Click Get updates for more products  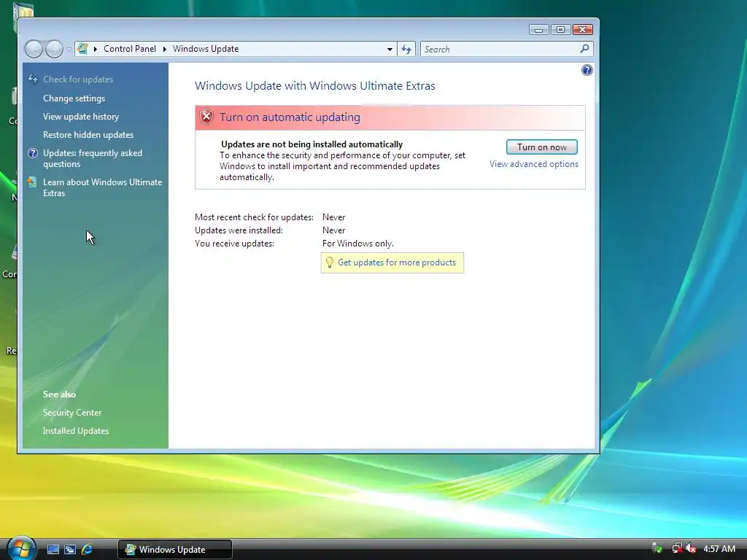(x=397, y=262)
